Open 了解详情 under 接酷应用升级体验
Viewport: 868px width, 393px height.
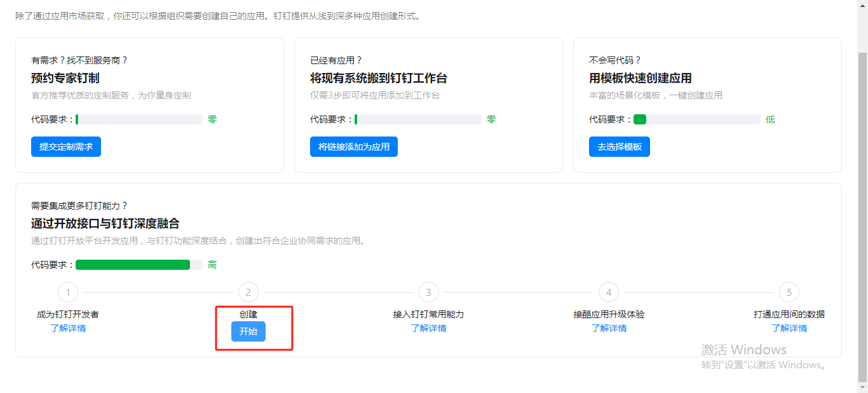tap(609, 328)
